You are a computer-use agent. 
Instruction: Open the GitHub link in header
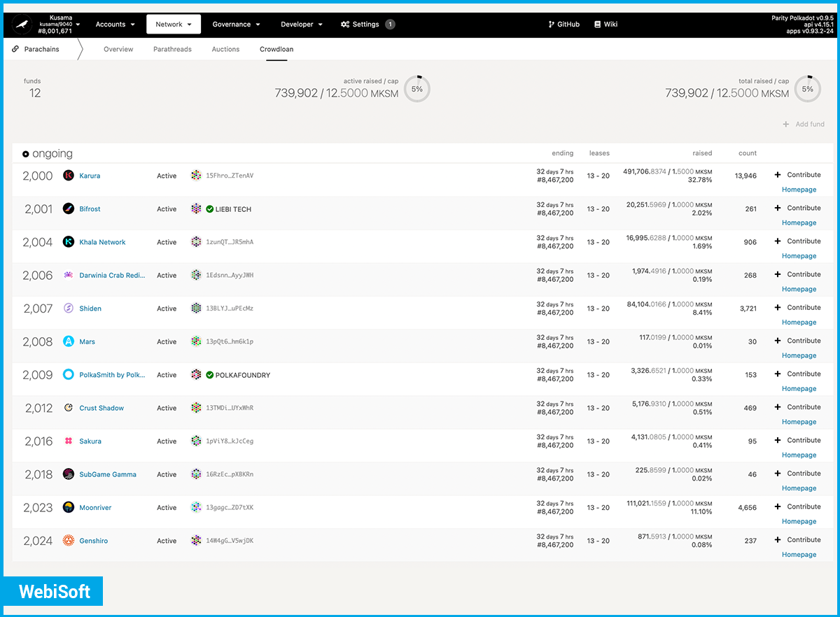pos(563,24)
